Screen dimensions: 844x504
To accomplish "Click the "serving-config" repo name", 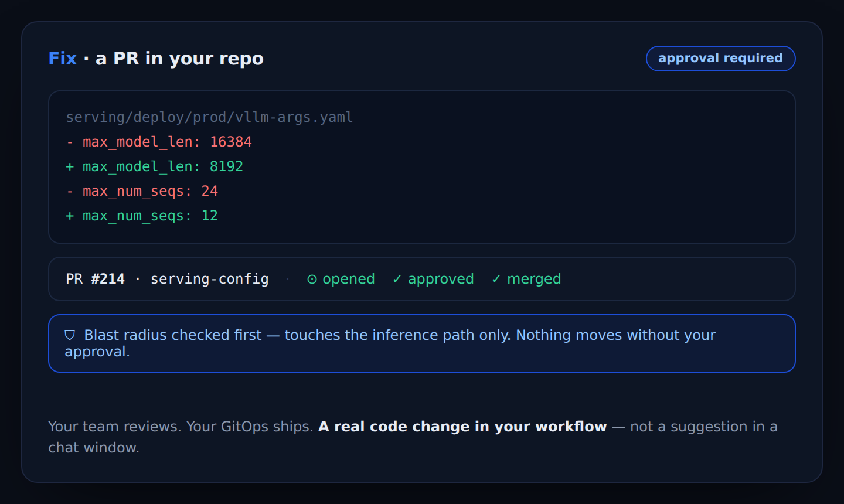I will (210, 279).
